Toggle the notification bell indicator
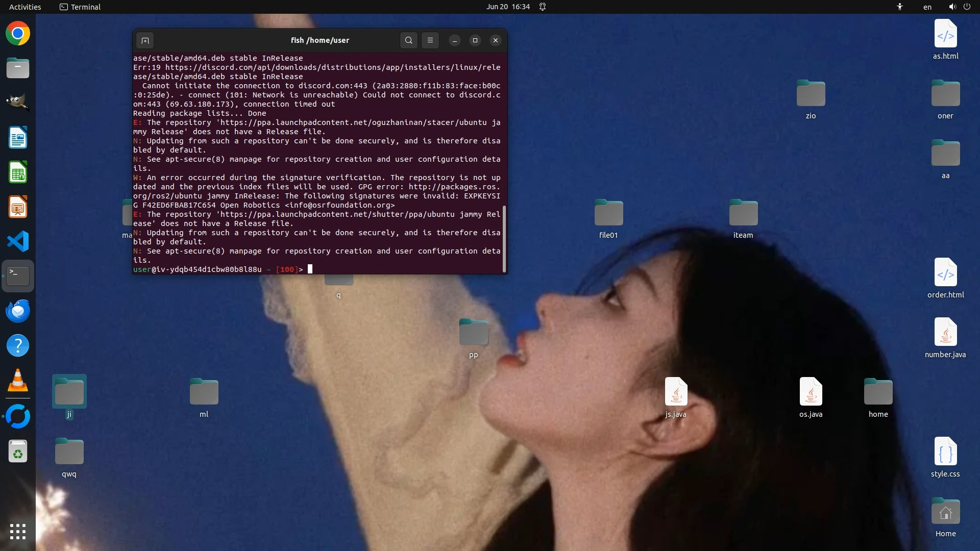This screenshot has width=980, height=551. [x=543, y=7]
